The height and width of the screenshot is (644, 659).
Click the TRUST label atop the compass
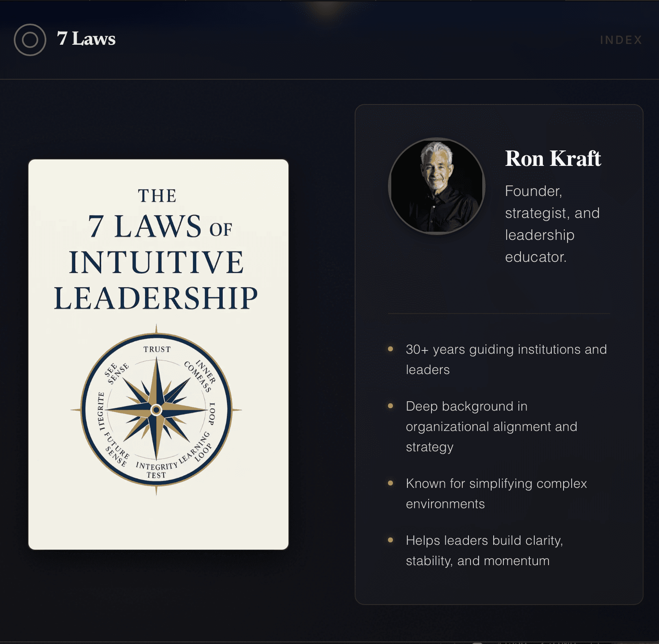(x=157, y=349)
